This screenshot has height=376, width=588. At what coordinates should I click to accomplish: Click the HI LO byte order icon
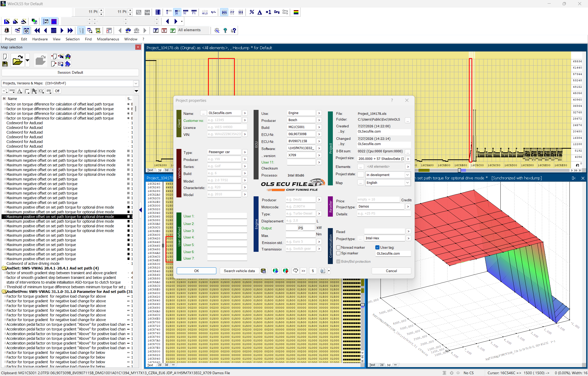click(x=205, y=12)
